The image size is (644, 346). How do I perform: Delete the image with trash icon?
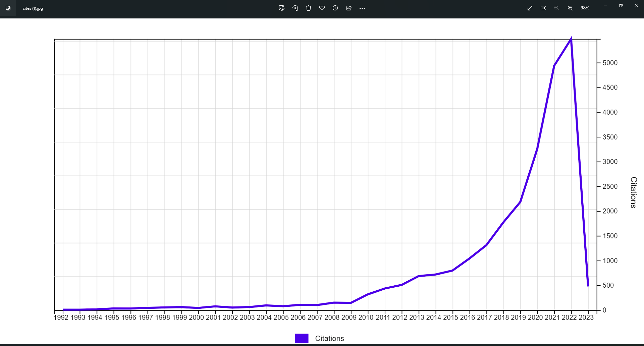309,8
